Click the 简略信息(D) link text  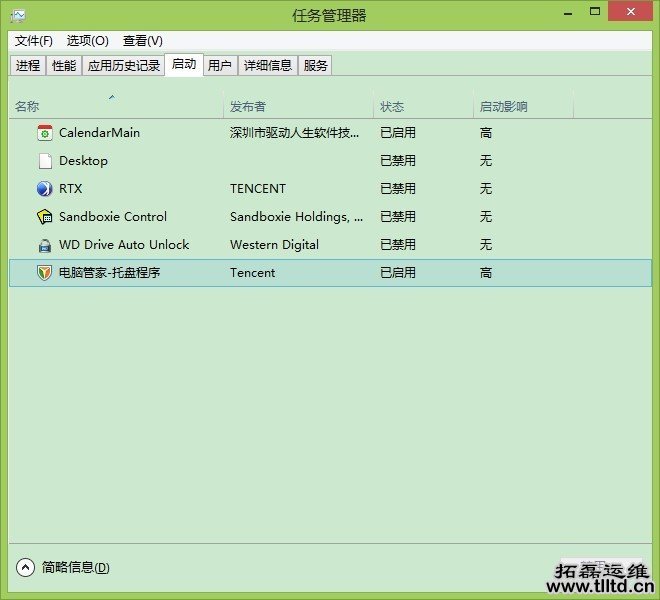(75, 567)
